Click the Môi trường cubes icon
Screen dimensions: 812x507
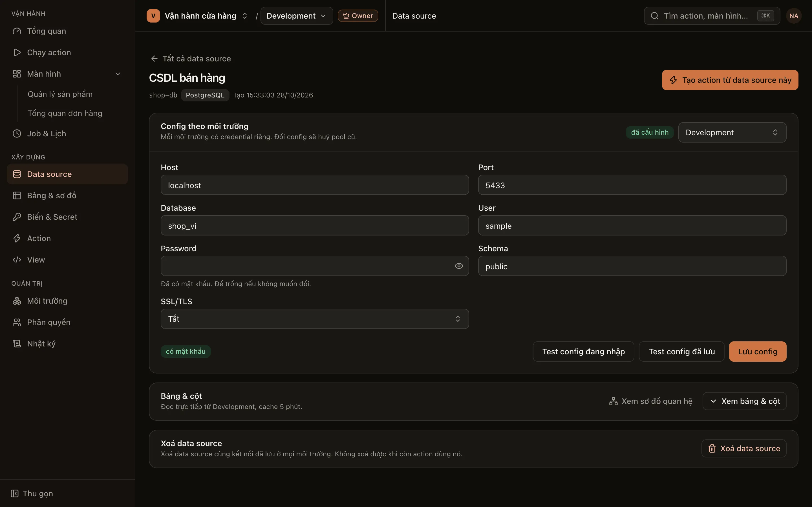coord(17,301)
